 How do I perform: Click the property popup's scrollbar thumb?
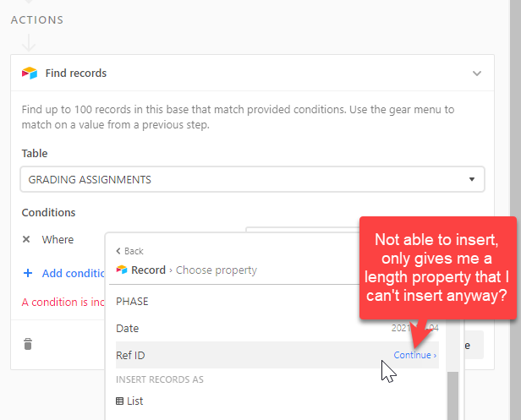click(x=452, y=395)
